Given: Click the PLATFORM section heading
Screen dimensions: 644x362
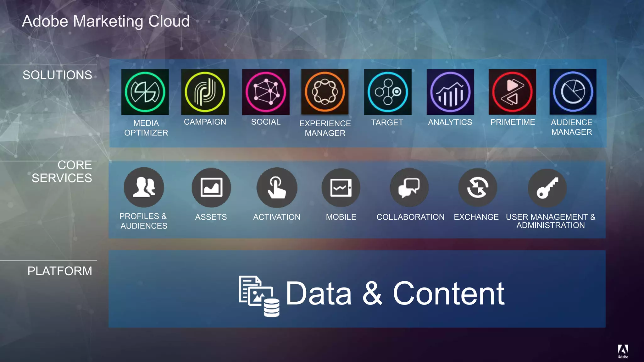Looking at the screenshot, I should tap(60, 271).
